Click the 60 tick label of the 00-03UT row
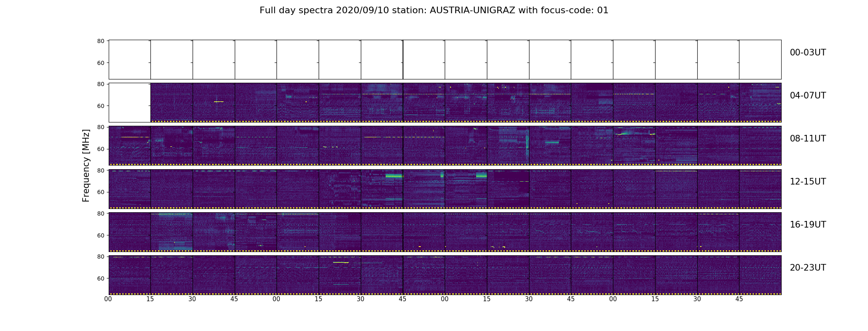This screenshot has width=868, height=331. pyautogui.click(x=100, y=63)
